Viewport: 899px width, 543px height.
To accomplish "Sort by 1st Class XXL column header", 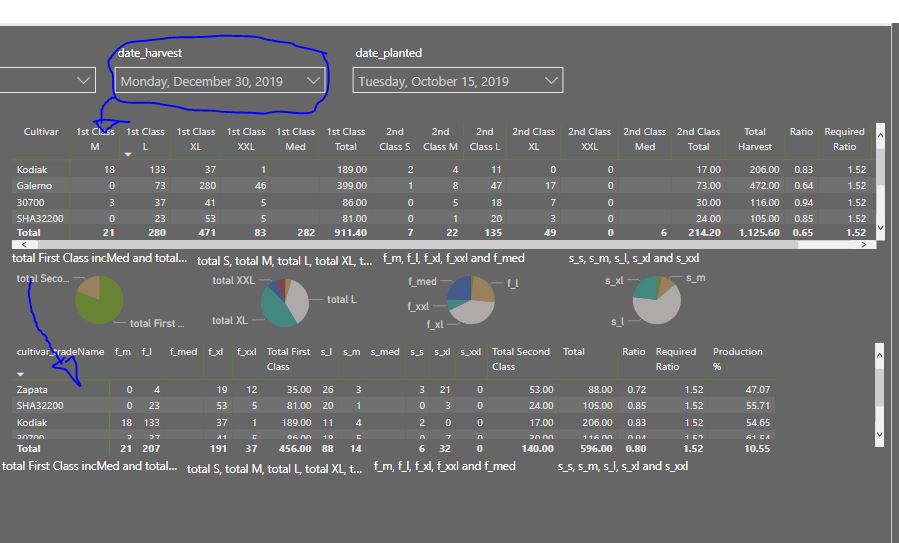I will [246, 139].
